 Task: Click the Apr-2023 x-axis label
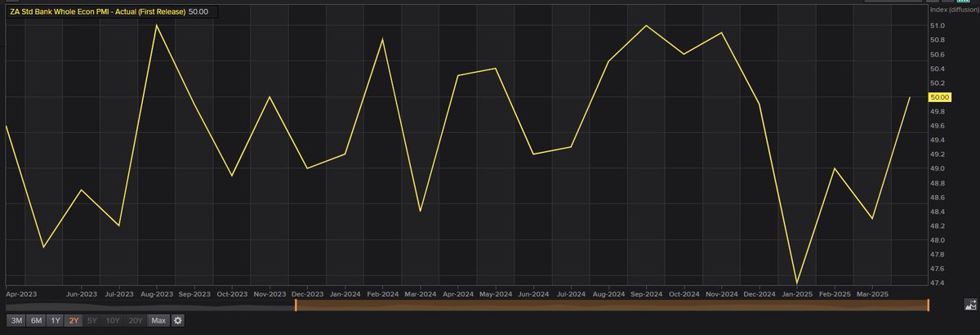click(20, 293)
